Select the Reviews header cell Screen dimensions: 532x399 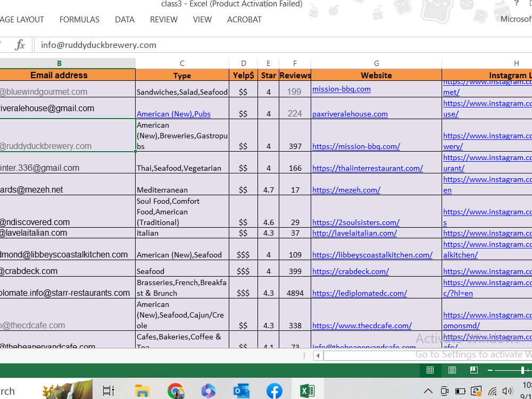[295, 75]
